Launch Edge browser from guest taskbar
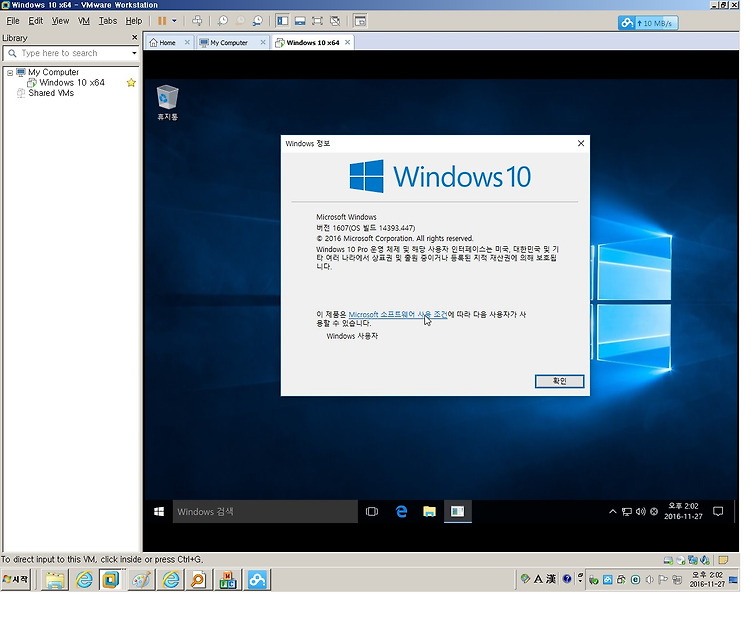 [x=401, y=512]
